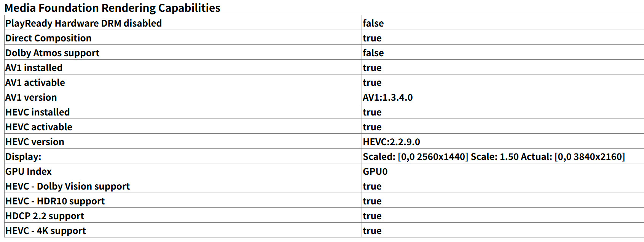Select the HEVC installed label
644x242 pixels.
coord(37,112)
